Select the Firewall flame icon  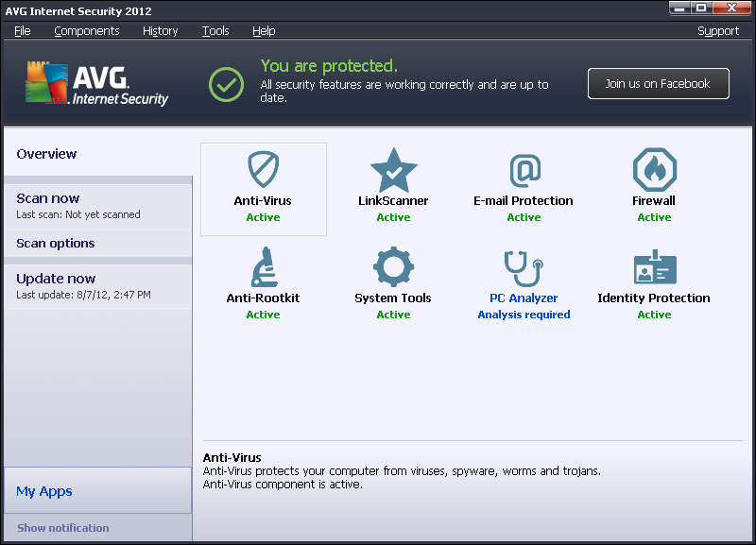coord(654,170)
